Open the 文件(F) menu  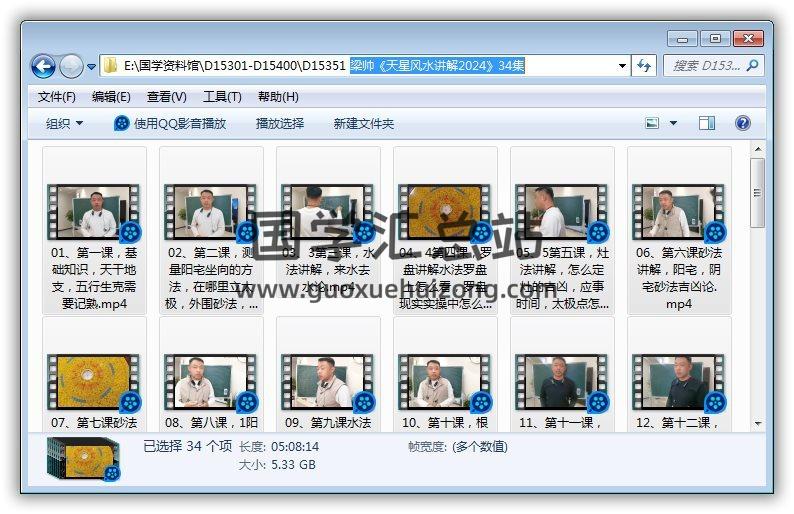coord(57,97)
